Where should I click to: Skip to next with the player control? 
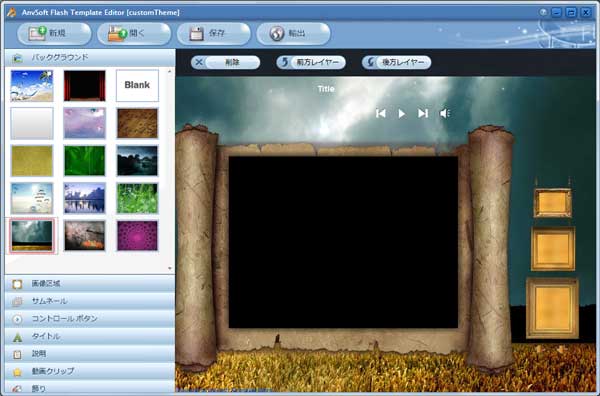pyautogui.click(x=423, y=114)
